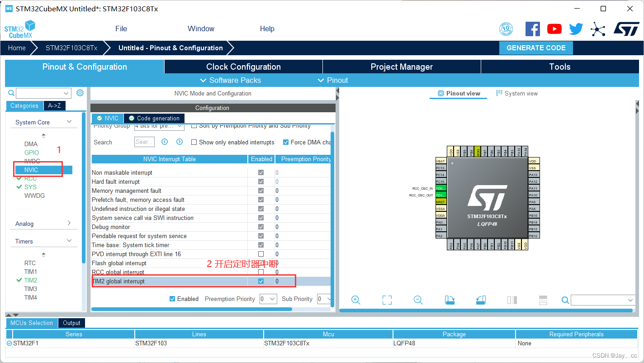Switch to the Tools tab
This screenshot has height=363, width=644.
[x=560, y=67]
